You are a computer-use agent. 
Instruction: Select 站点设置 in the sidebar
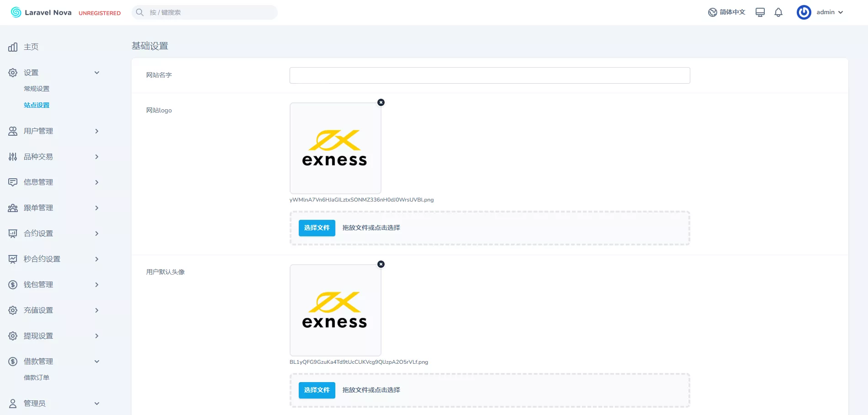coord(37,105)
